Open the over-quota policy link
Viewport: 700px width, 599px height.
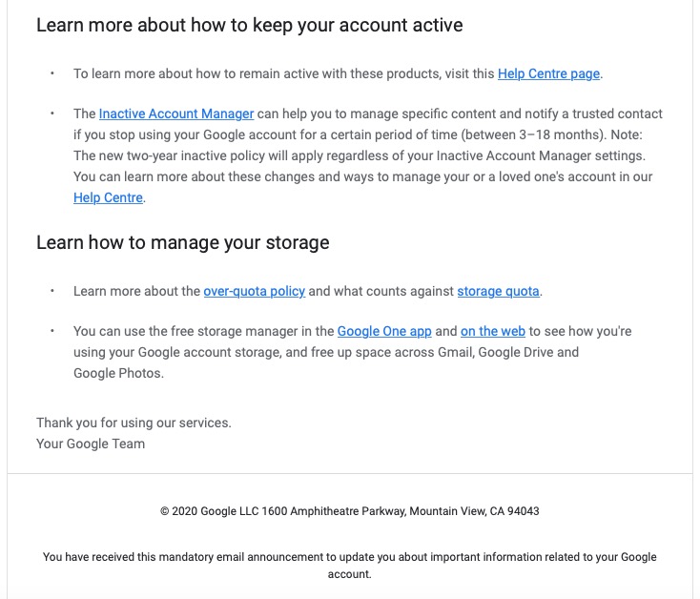coord(254,291)
